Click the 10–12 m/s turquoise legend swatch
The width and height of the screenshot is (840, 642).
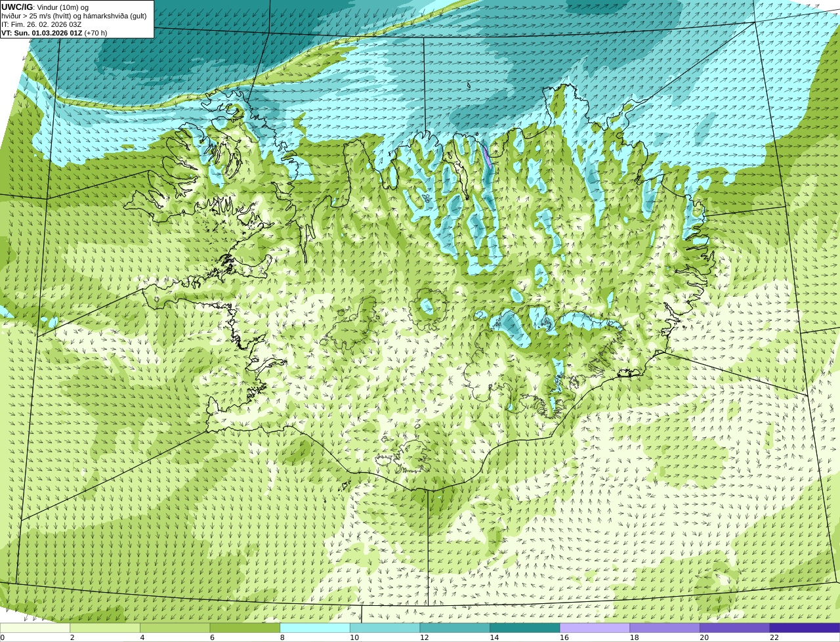tap(385, 628)
